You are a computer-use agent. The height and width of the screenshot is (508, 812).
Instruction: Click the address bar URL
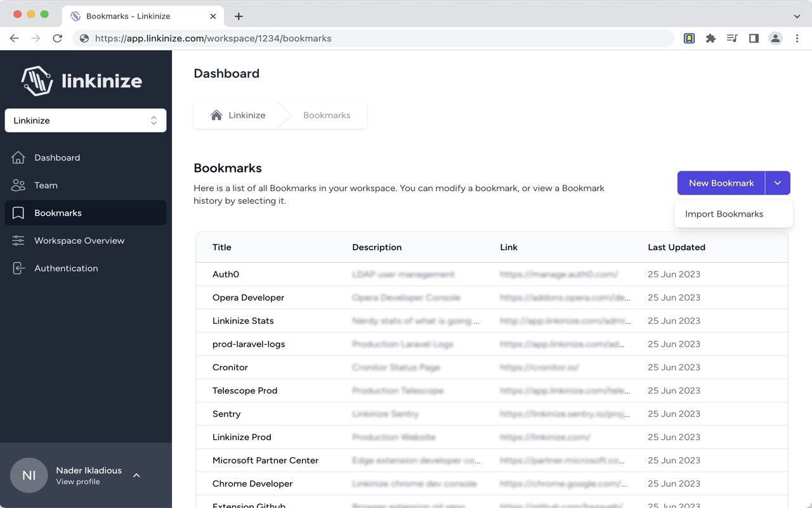(x=213, y=38)
